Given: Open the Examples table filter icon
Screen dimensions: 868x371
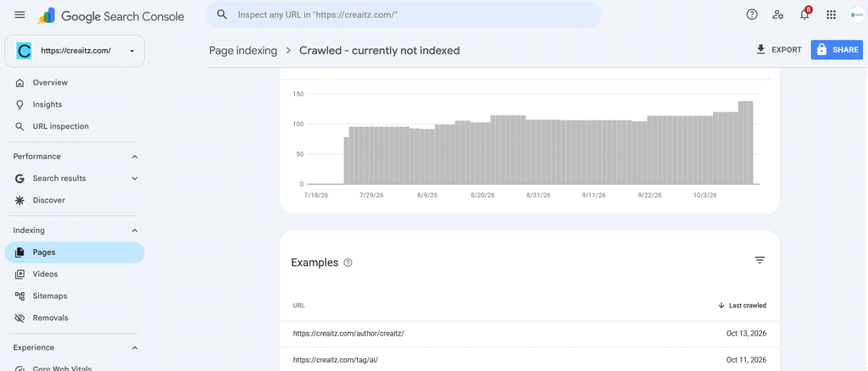Looking at the screenshot, I should click(x=759, y=260).
